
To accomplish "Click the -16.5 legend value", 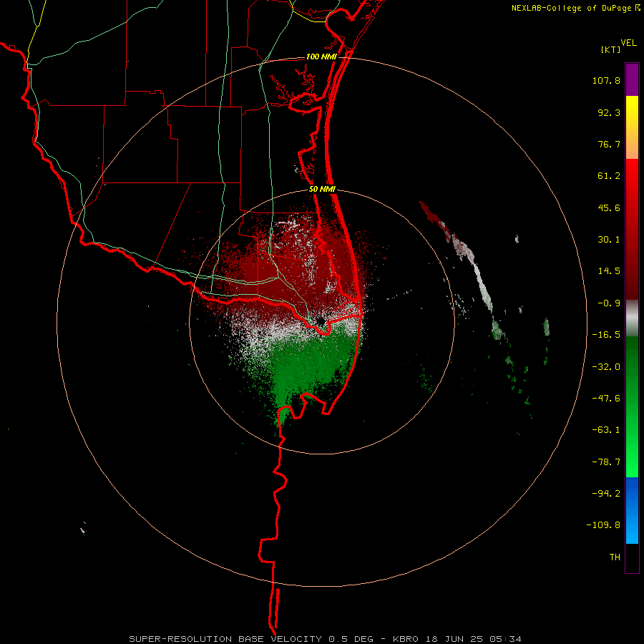I will click(606, 335).
